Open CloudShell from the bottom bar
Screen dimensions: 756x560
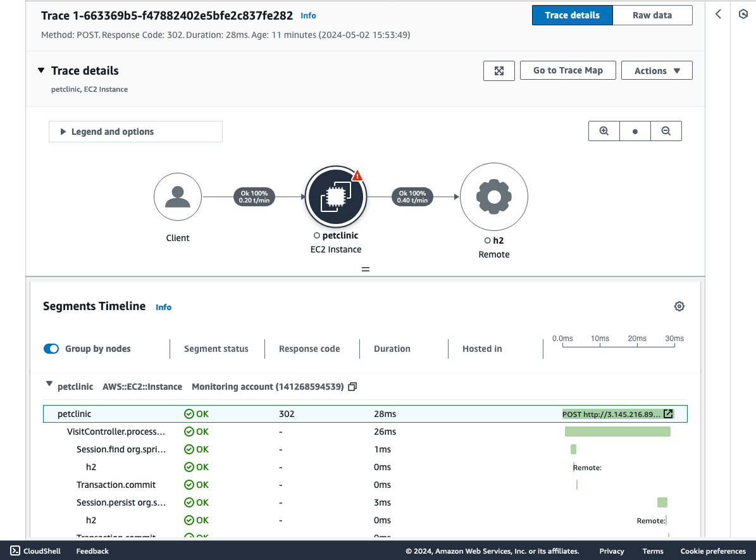click(35, 551)
